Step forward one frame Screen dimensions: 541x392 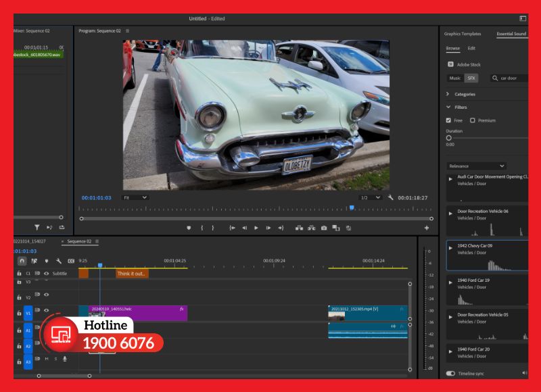coord(268,228)
